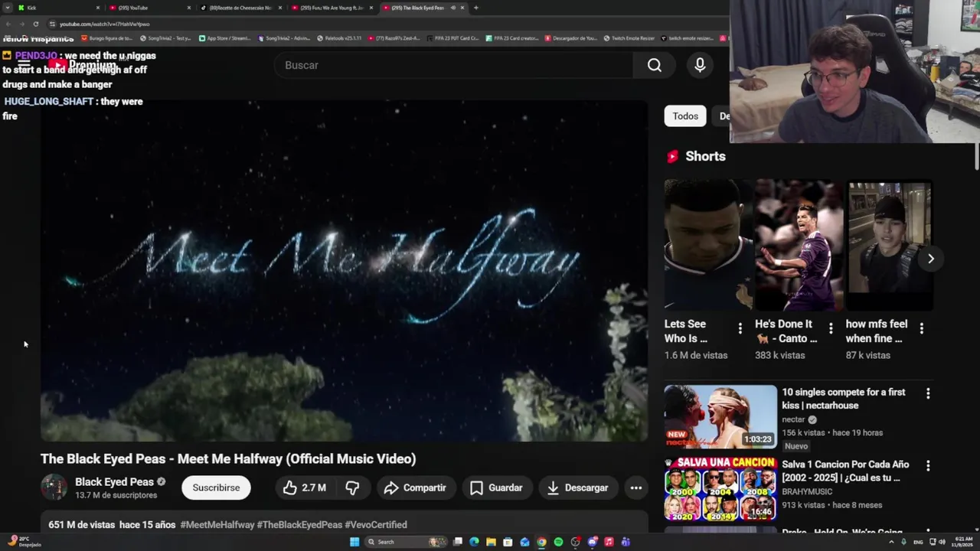
Task: Open Spotify from the taskbar
Action: point(558,542)
